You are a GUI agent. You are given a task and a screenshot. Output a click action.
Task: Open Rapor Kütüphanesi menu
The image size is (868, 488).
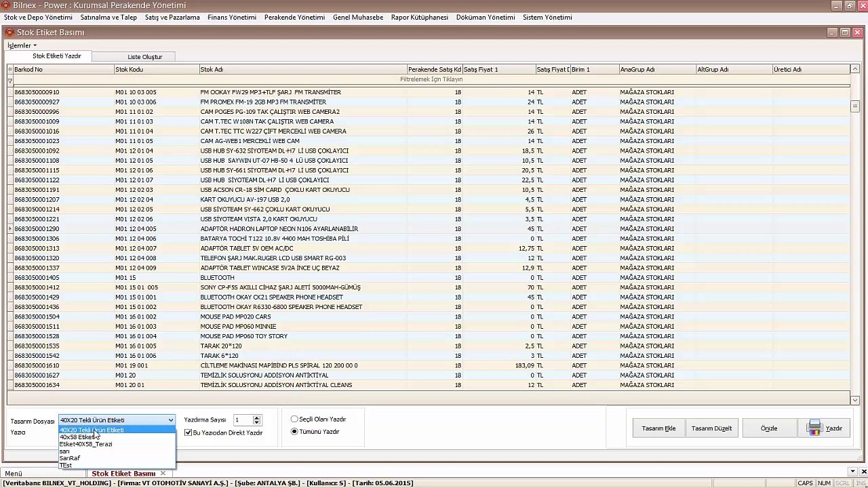point(420,17)
